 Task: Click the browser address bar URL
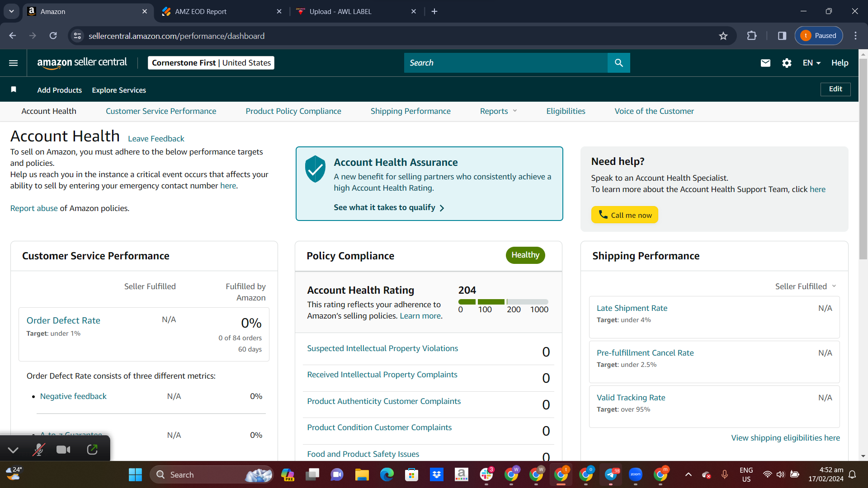point(177,36)
